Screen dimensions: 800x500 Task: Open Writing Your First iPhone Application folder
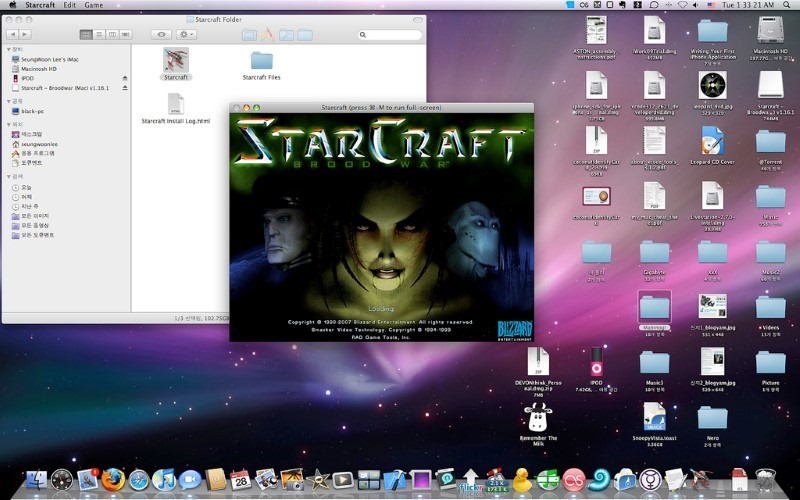tap(713, 31)
